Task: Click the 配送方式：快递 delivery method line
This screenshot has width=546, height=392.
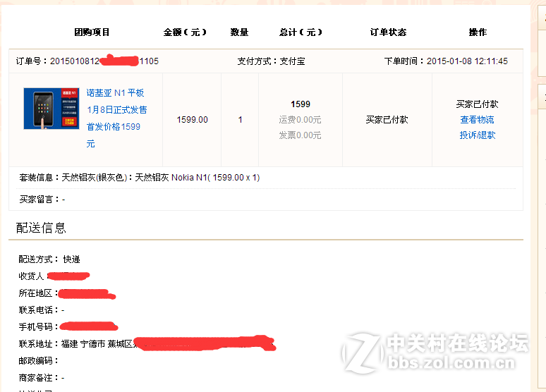Action: [x=49, y=259]
